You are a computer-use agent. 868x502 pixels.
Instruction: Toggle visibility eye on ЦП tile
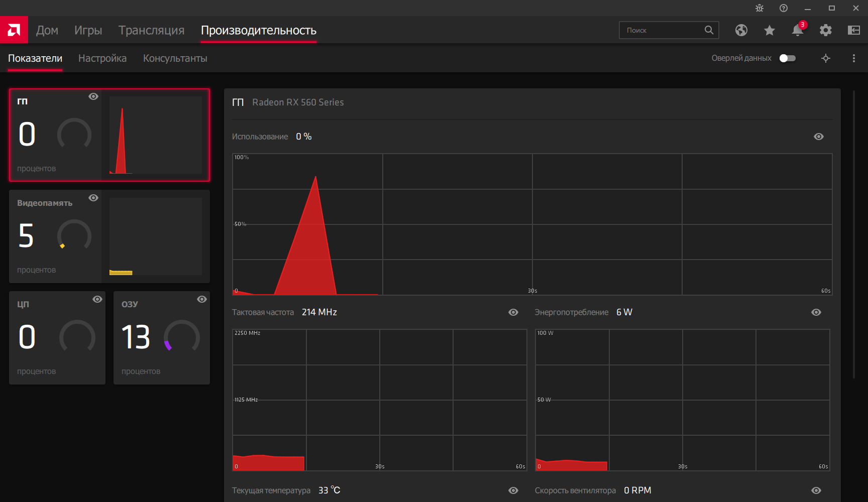(x=97, y=299)
